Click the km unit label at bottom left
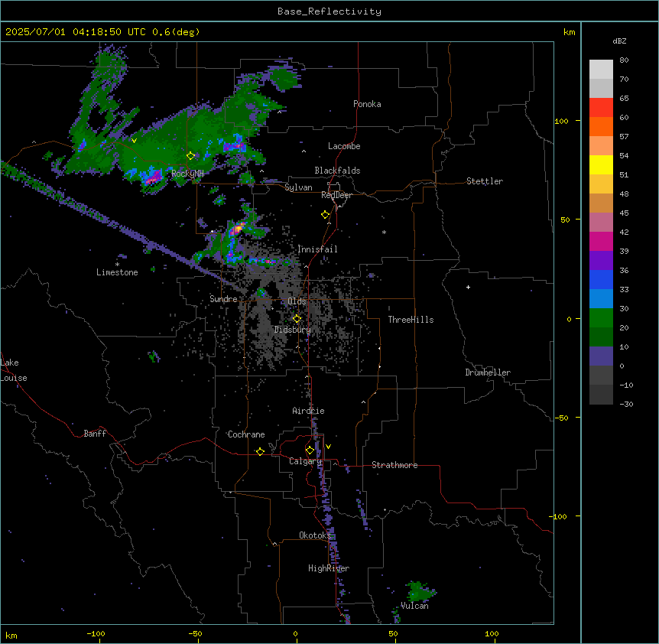 coord(11,635)
